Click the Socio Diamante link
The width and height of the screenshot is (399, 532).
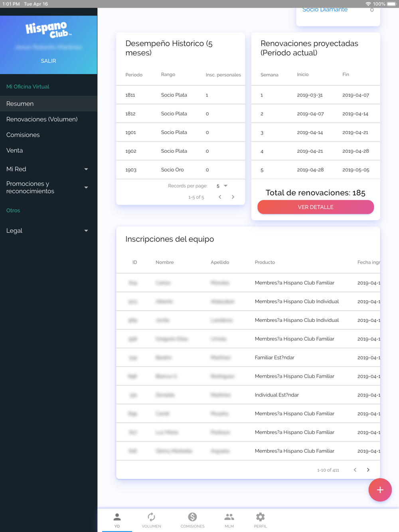click(x=325, y=10)
